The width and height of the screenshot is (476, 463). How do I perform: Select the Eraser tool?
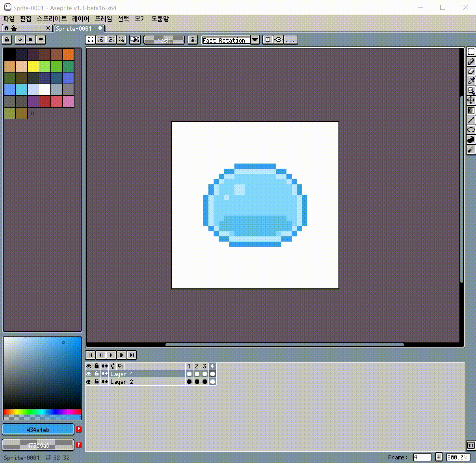tap(471, 71)
